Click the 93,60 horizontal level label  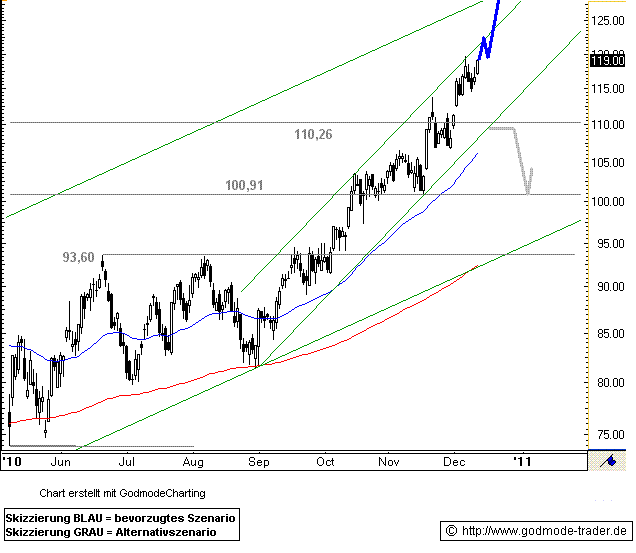pyautogui.click(x=79, y=257)
